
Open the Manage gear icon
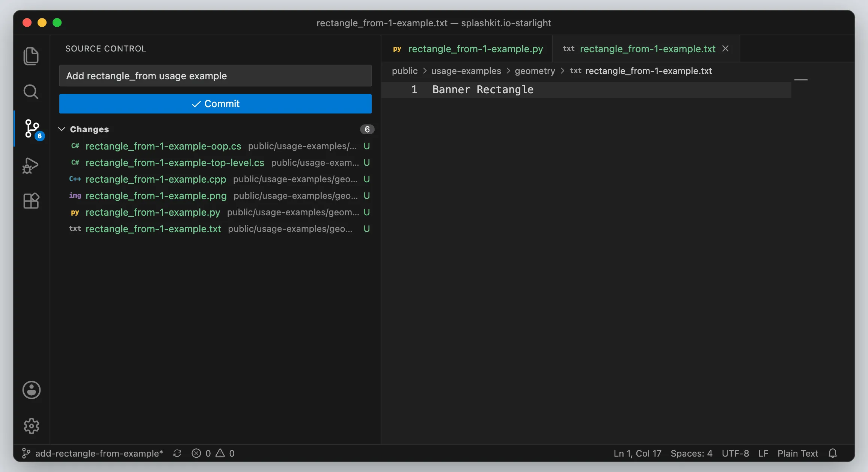[32, 426]
